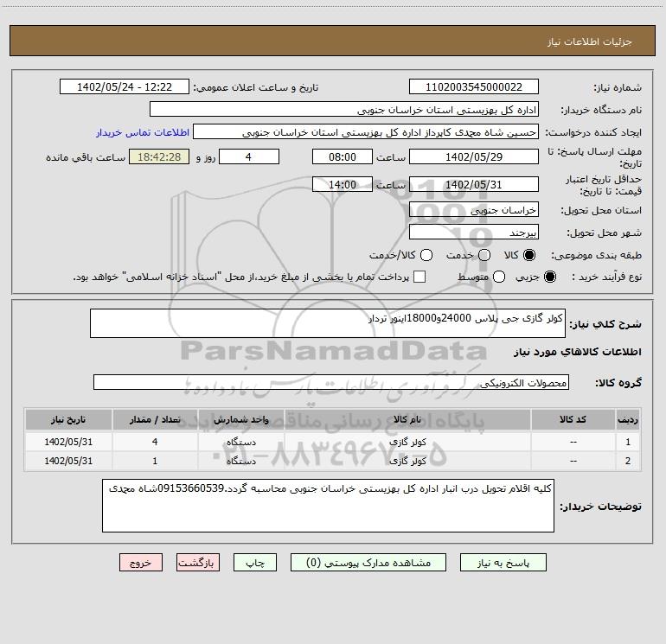
Task: Choose the جزیی purchase type radio
Action: (x=550, y=277)
